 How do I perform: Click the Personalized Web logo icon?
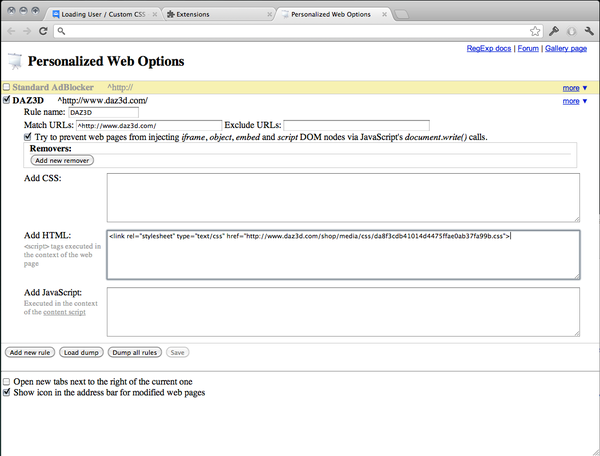(15, 61)
